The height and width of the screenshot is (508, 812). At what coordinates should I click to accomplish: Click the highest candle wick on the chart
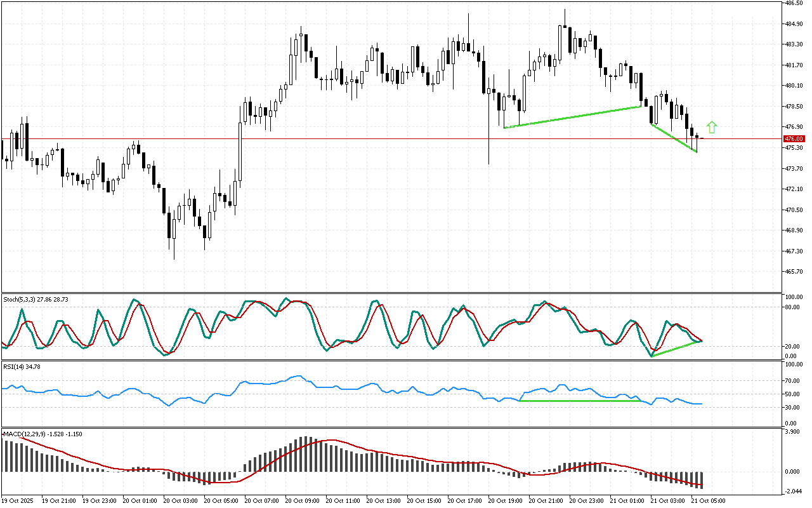click(x=565, y=13)
